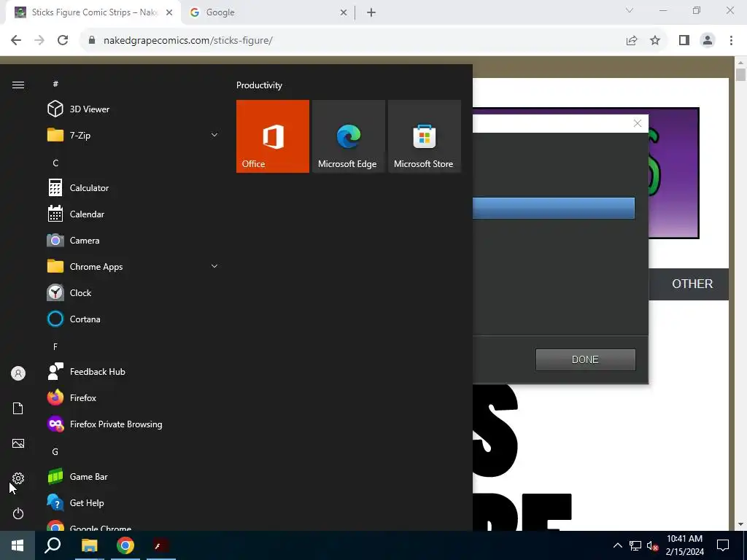This screenshot has height=560, width=747.
Task: Open File Explorer from taskbar
Action: point(89,545)
